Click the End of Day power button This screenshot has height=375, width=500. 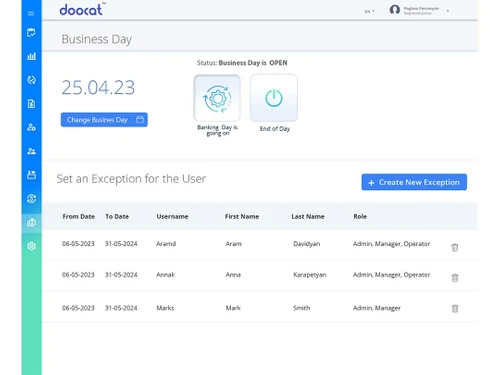[274, 98]
